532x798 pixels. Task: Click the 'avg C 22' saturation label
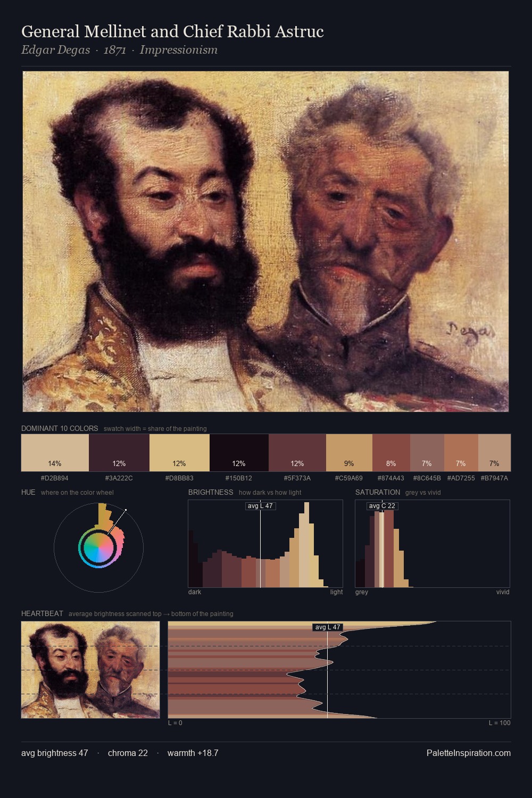coord(382,506)
